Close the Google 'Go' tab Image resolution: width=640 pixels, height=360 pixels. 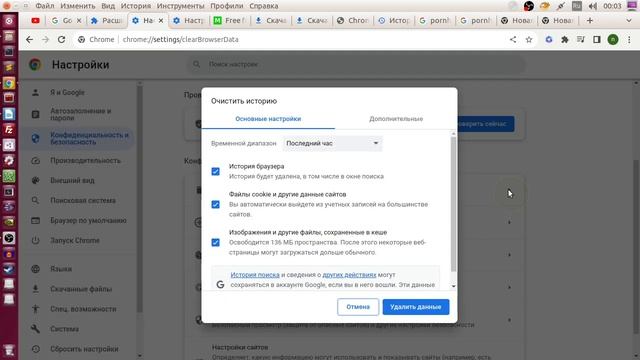point(79,20)
